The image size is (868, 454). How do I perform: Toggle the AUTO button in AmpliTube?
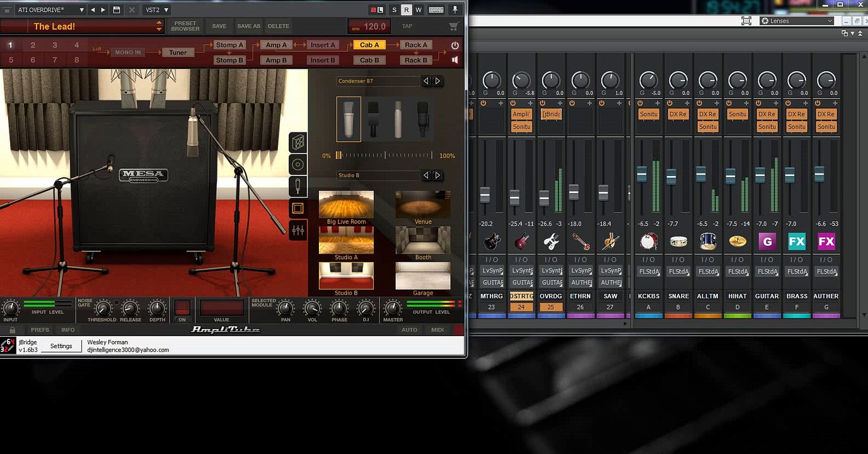(x=410, y=330)
